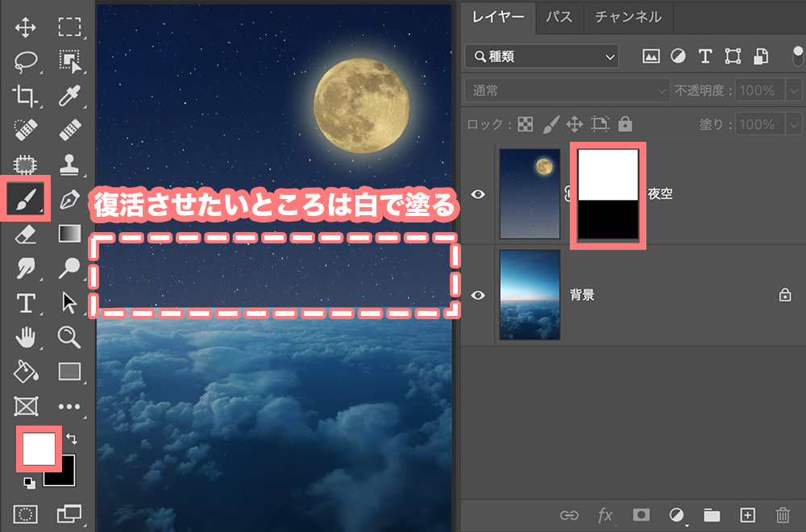Reset to default foreground and background colors
Viewport: 806px width, 532px height.
(29, 483)
